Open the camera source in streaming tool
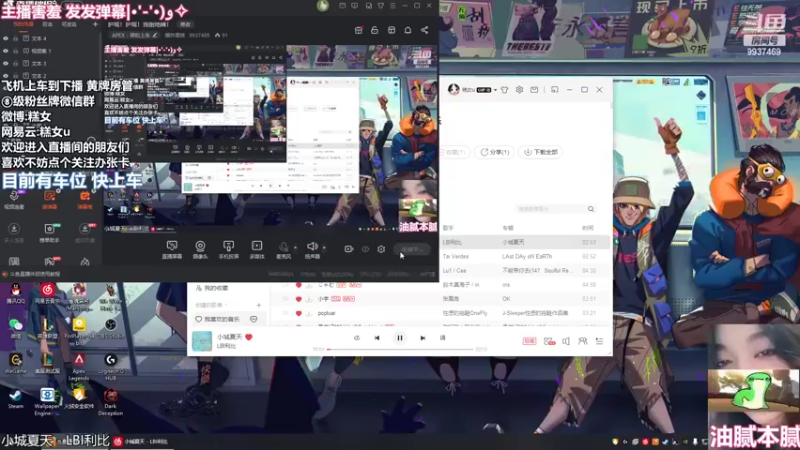Screen dimensions: 800x450 pos(200,249)
